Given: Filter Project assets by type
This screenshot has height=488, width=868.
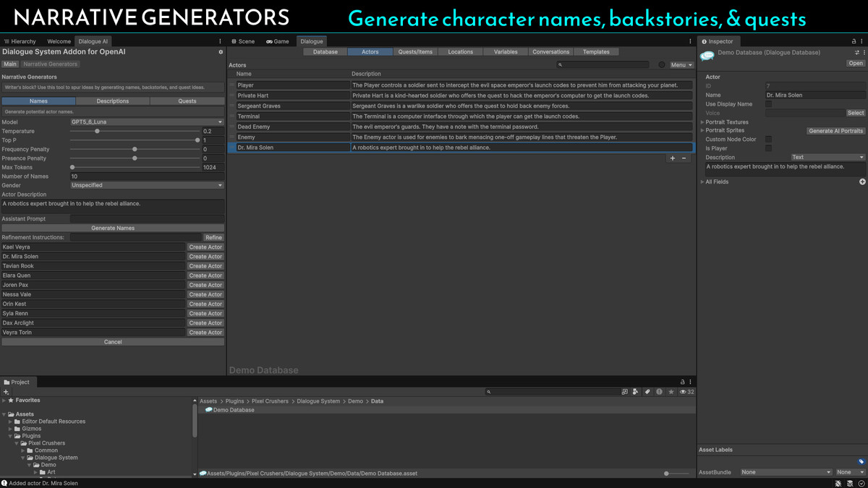Looking at the screenshot, I should point(636,392).
